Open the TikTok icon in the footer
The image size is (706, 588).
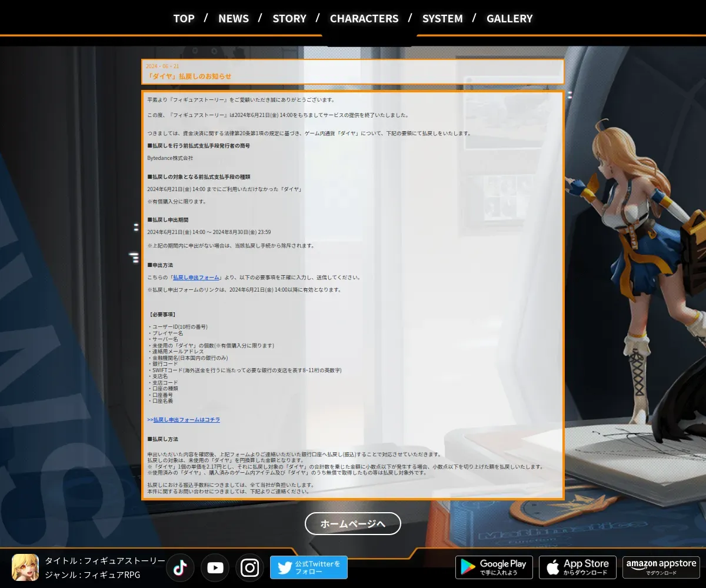point(180,567)
